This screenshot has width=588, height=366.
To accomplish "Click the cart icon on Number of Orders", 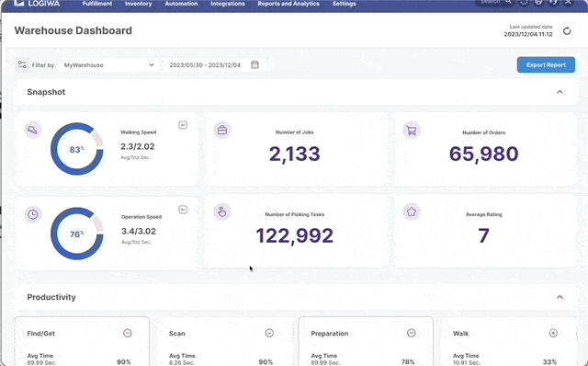I will pos(412,131).
